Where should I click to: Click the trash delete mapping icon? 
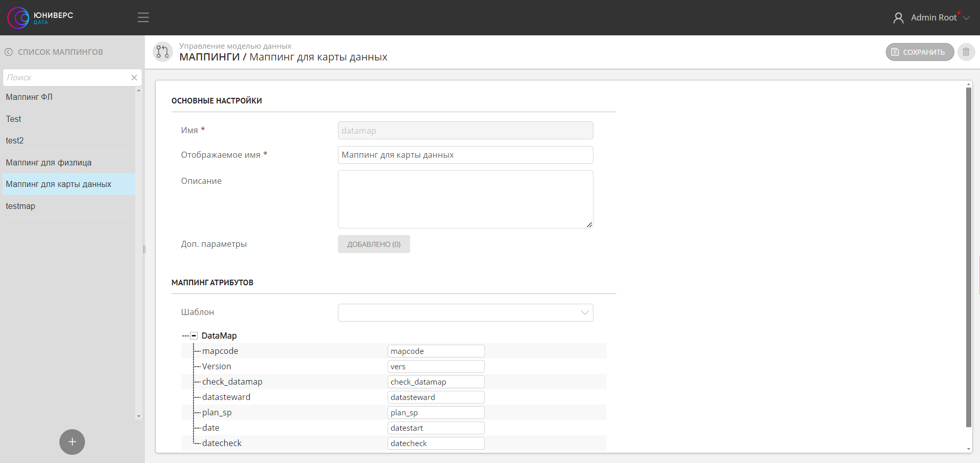tap(966, 52)
